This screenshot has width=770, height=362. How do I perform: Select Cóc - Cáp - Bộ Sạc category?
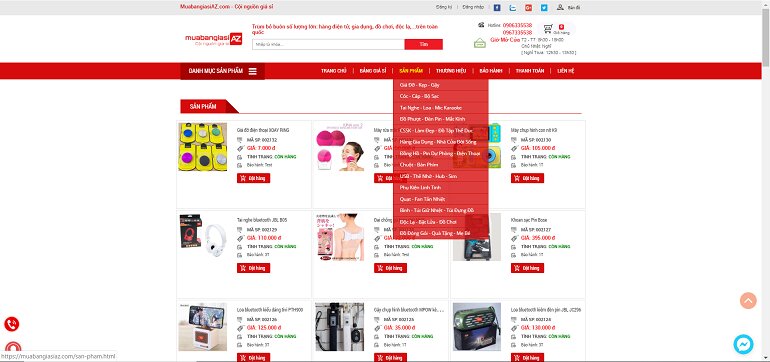440,96
